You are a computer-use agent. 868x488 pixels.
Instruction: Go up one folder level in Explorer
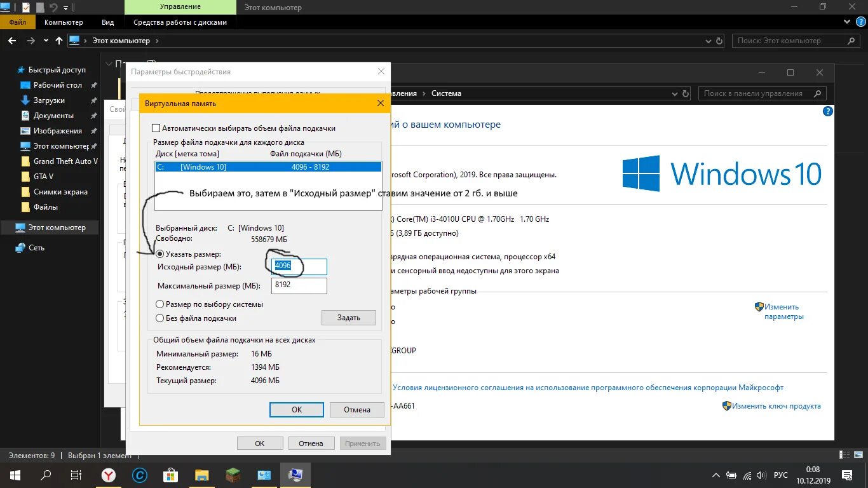click(59, 41)
